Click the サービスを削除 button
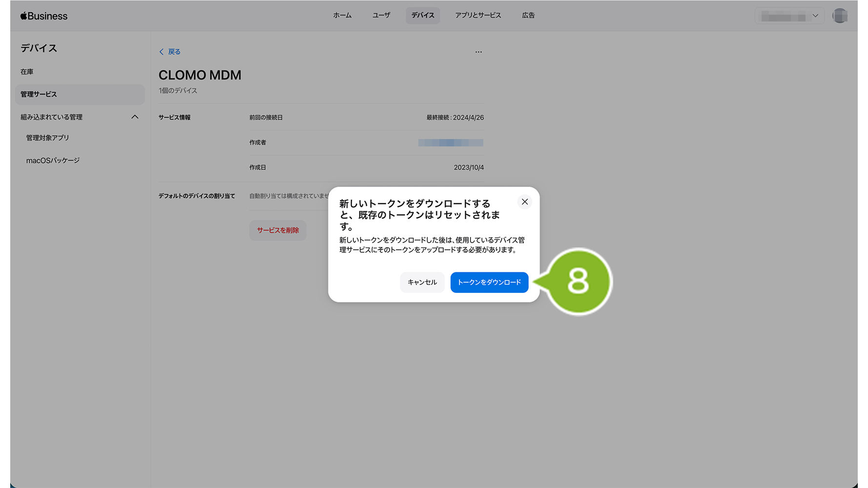This screenshot has width=868, height=488. [x=278, y=230]
